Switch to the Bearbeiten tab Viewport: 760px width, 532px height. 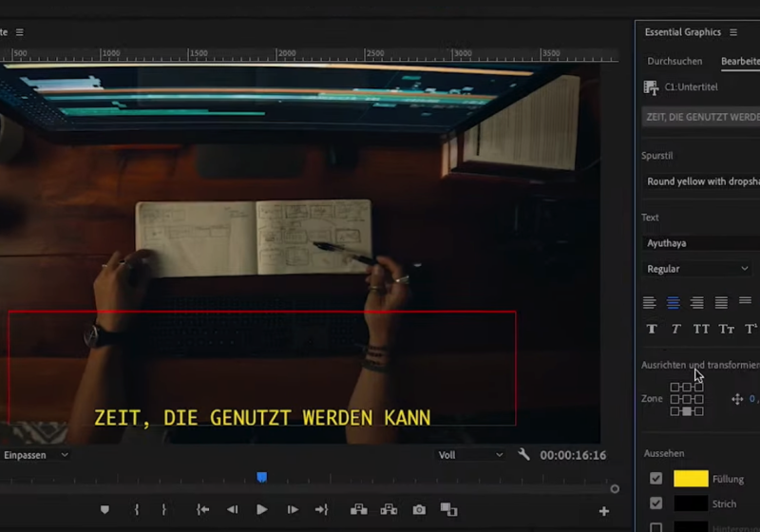(740, 61)
